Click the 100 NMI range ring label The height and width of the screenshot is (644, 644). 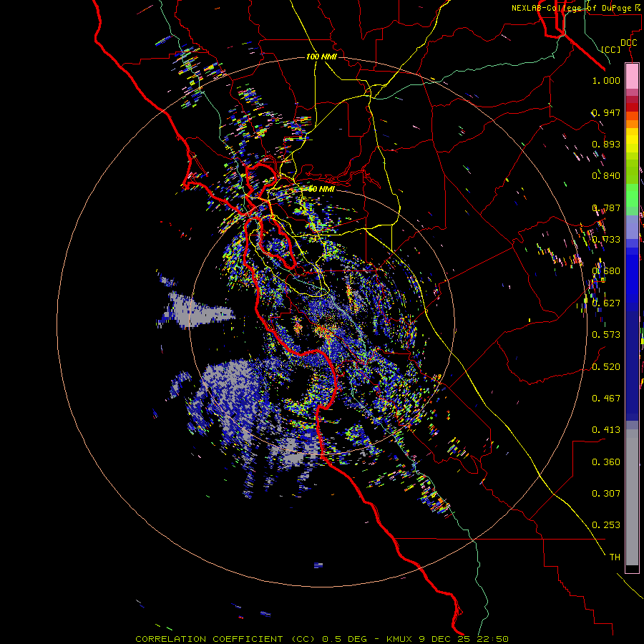321,57
